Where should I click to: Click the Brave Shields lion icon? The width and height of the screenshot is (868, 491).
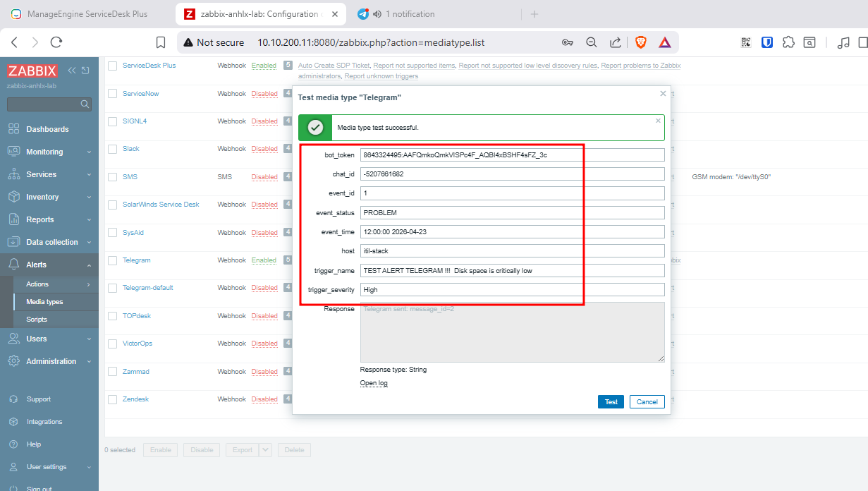coord(640,42)
